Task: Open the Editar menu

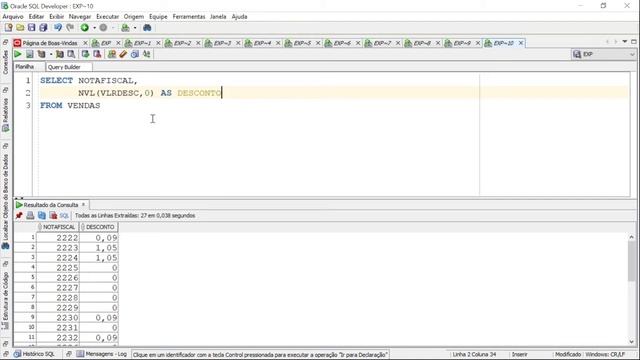Action: [36, 17]
